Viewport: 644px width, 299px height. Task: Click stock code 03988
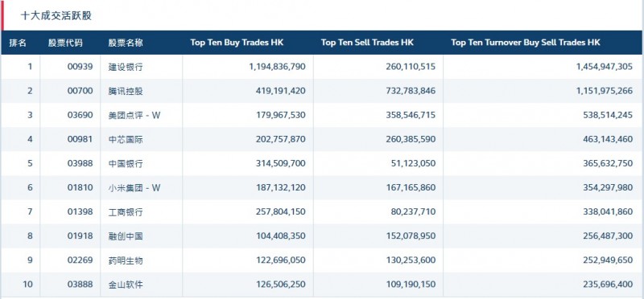(80, 164)
